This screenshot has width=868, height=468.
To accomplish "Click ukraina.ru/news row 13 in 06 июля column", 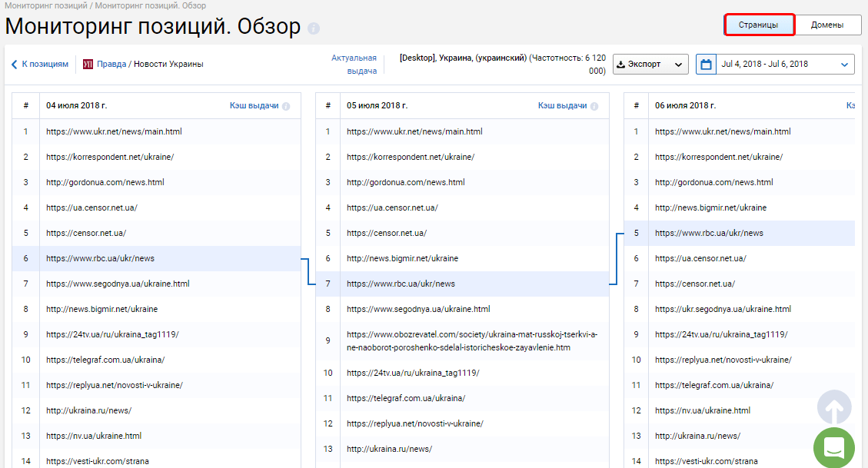I will tap(697, 436).
